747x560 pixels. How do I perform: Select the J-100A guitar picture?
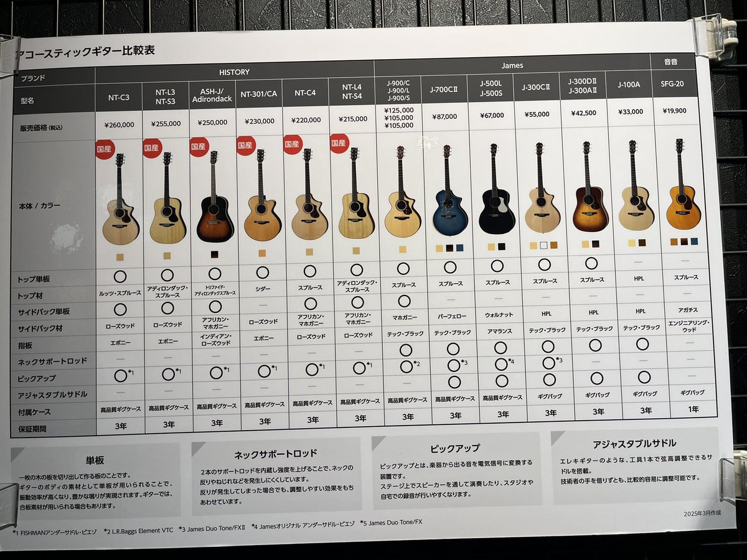click(636, 185)
